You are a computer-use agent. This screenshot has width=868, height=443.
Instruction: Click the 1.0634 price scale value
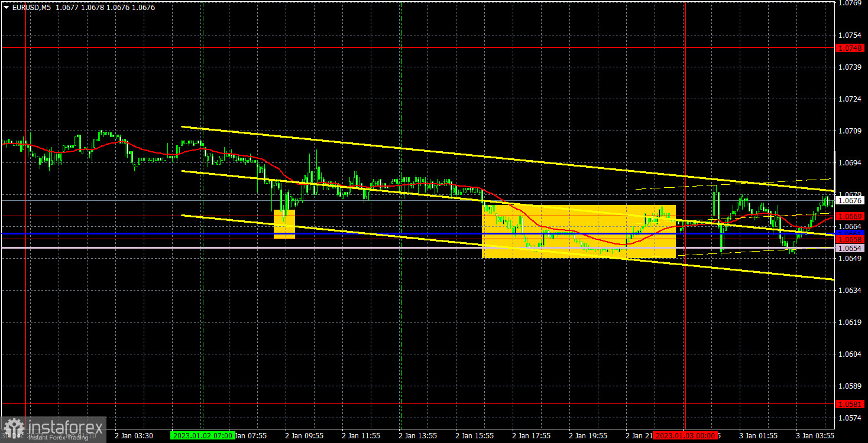(850, 290)
